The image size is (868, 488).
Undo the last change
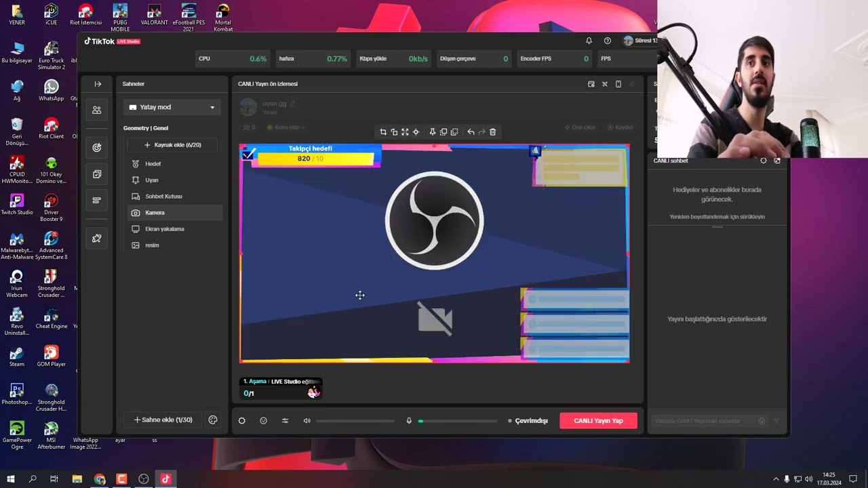pos(471,132)
